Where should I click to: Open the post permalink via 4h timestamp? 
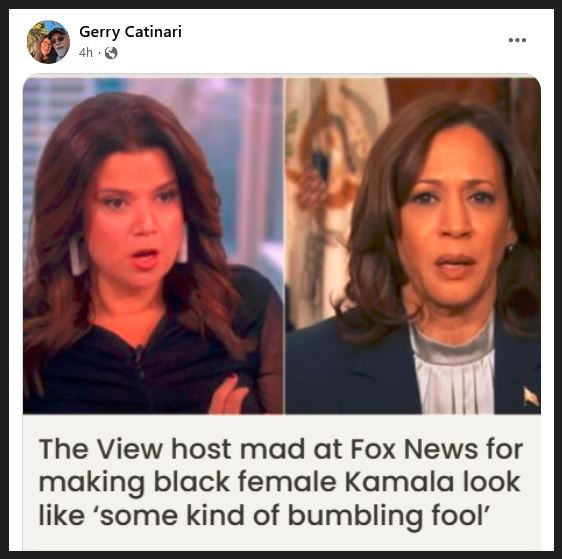coord(86,53)
